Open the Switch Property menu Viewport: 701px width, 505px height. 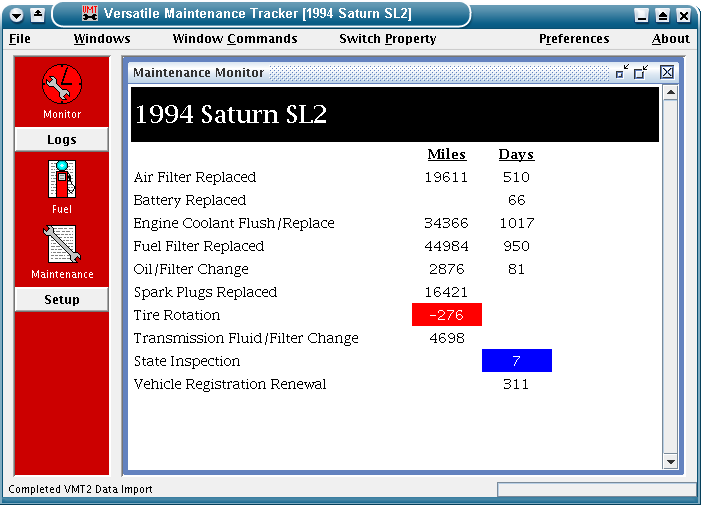click(x=388, y=39)
